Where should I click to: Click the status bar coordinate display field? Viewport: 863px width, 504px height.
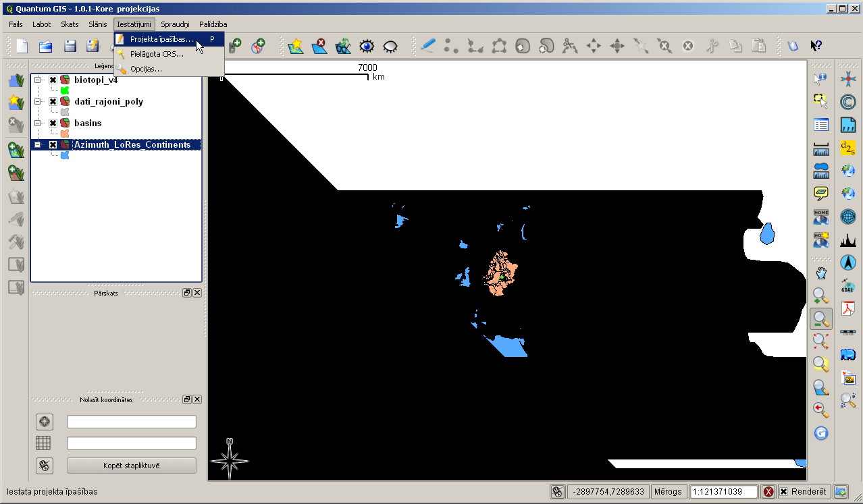click(x=608, y=492)
